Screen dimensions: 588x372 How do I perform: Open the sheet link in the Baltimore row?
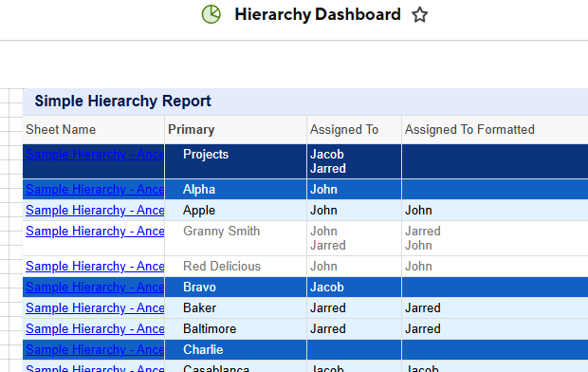(95, 329)
